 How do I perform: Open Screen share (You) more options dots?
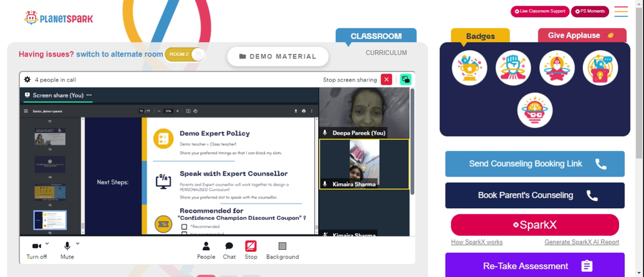point(89,95)
